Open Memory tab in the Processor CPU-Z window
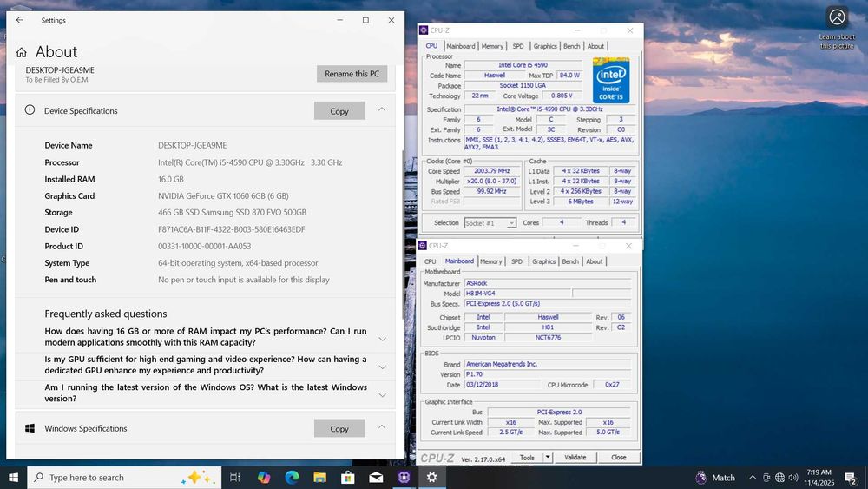Screen dimensions: 868x489 [492, 46]
